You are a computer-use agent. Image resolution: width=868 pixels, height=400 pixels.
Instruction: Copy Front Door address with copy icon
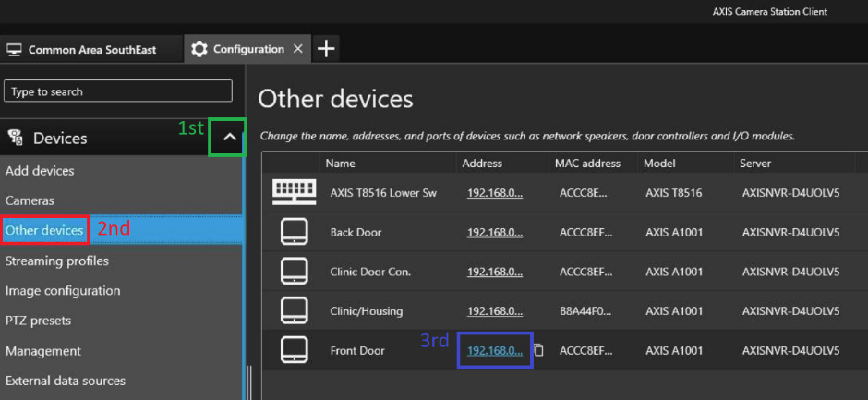pyautogui.click(x=538, y=350)
